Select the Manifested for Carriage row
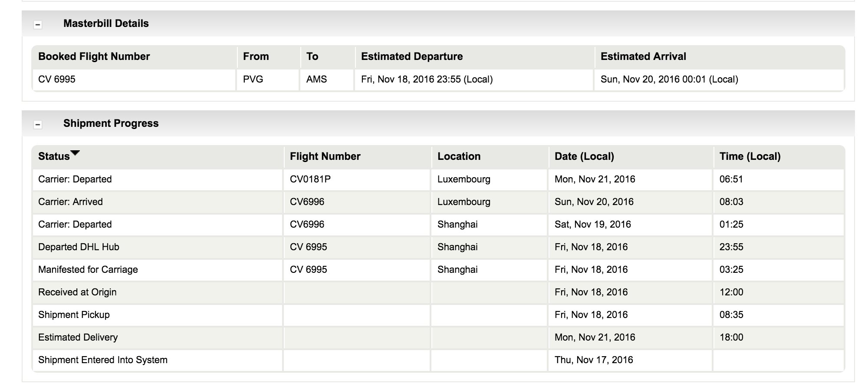 438,270
